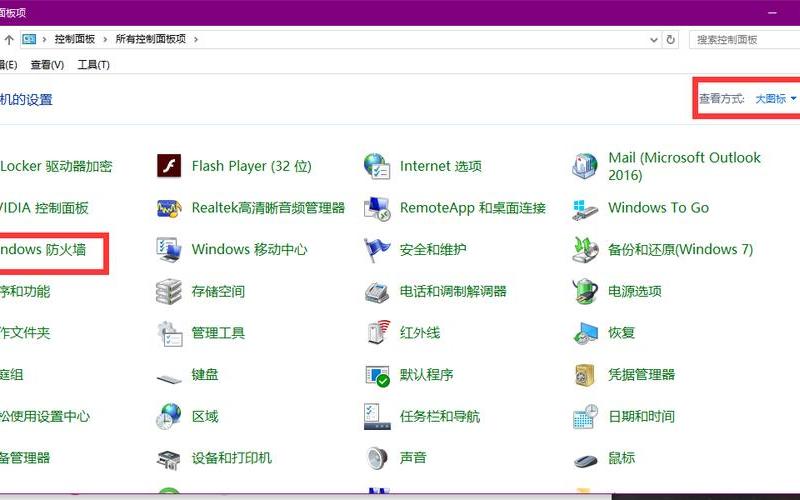This screenshot has height=500, width=800.
Task: Open the 区域 globe-clock icon
Action: coord(169,416)
